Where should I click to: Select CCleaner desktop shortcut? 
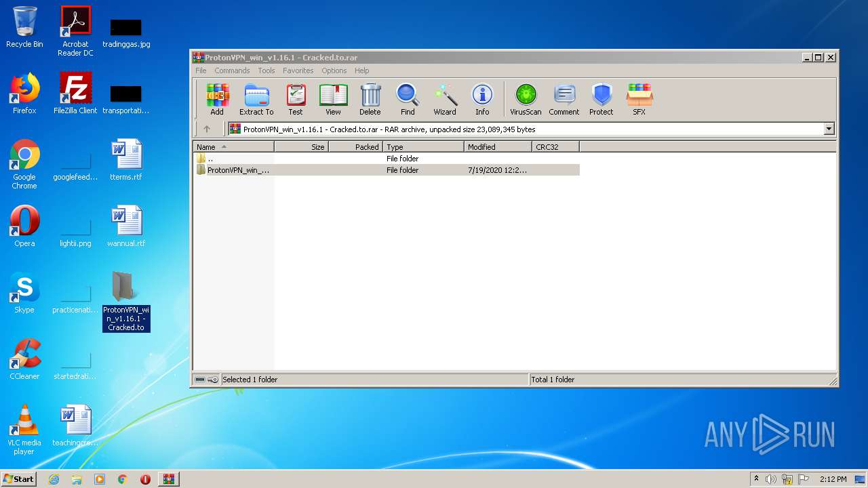click(24, 359)
